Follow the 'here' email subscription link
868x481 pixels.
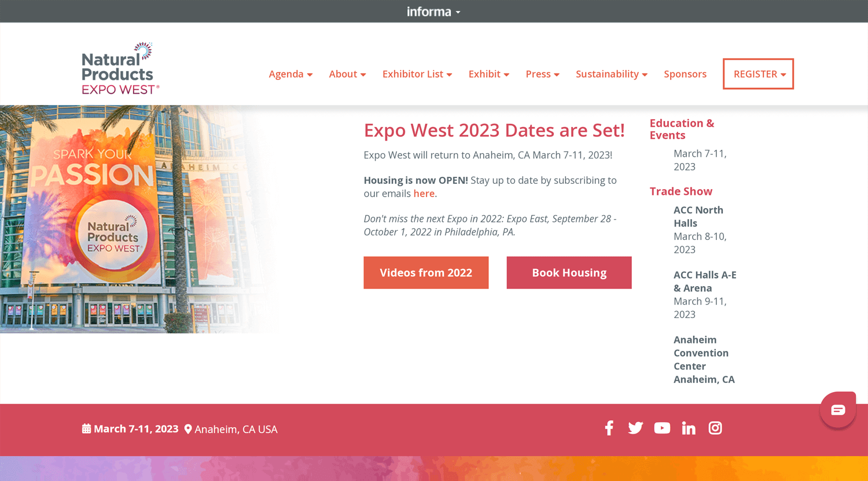(x=424, y=194)
